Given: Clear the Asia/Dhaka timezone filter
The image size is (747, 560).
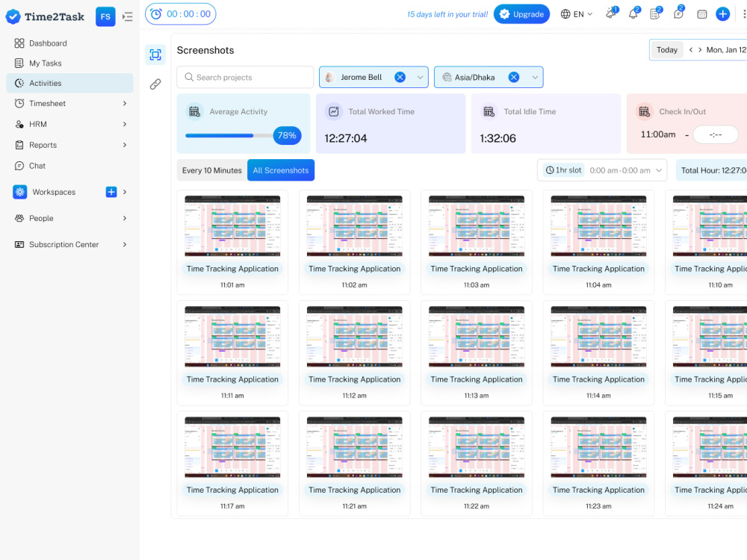Looking at the screenshot, I should tap(514, 77).
